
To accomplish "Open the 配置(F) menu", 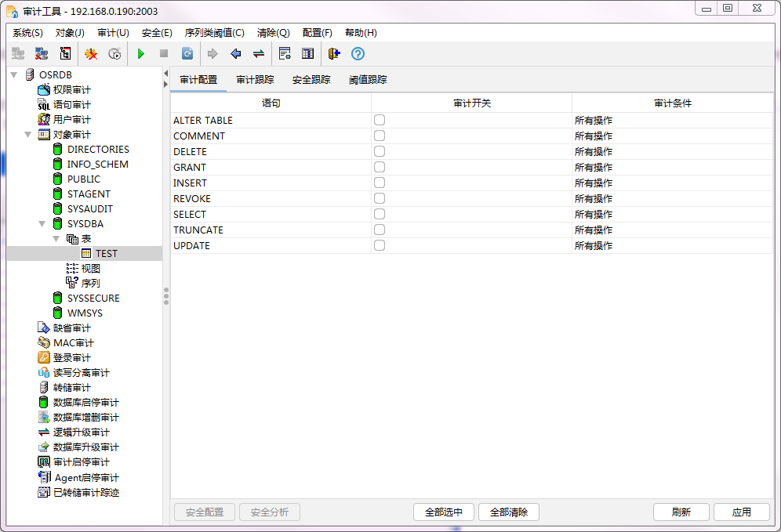I will tap(317, 32).
